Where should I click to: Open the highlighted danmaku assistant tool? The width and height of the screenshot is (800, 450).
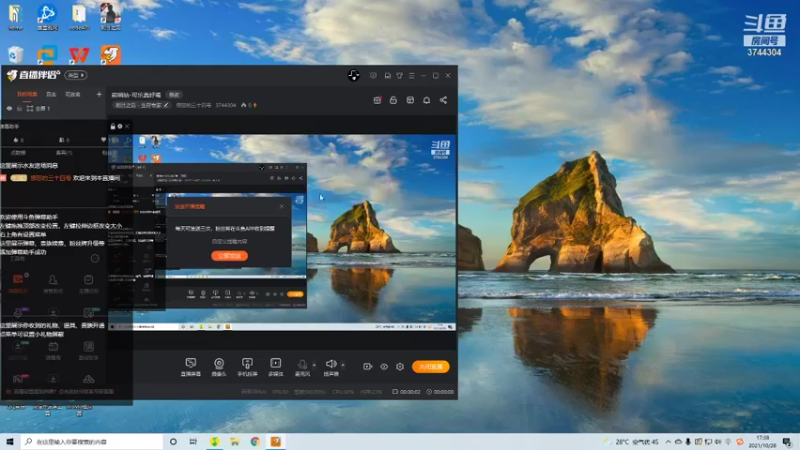pos(18,283)
